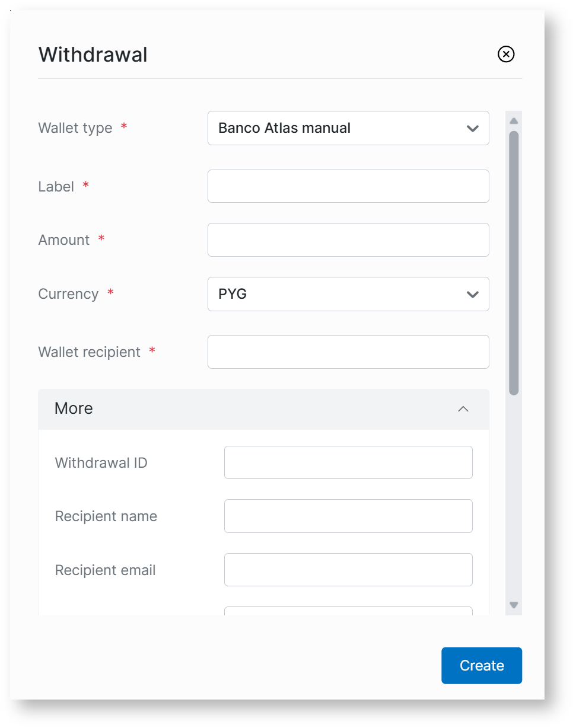
Task: Click the Wallet type field label
Action: (x=75, y=128)
